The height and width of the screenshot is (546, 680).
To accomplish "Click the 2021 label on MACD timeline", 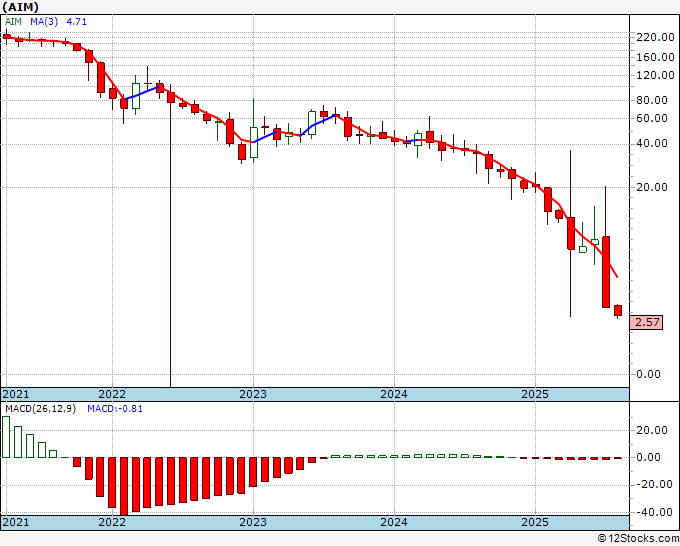I will tap(16, 522).
